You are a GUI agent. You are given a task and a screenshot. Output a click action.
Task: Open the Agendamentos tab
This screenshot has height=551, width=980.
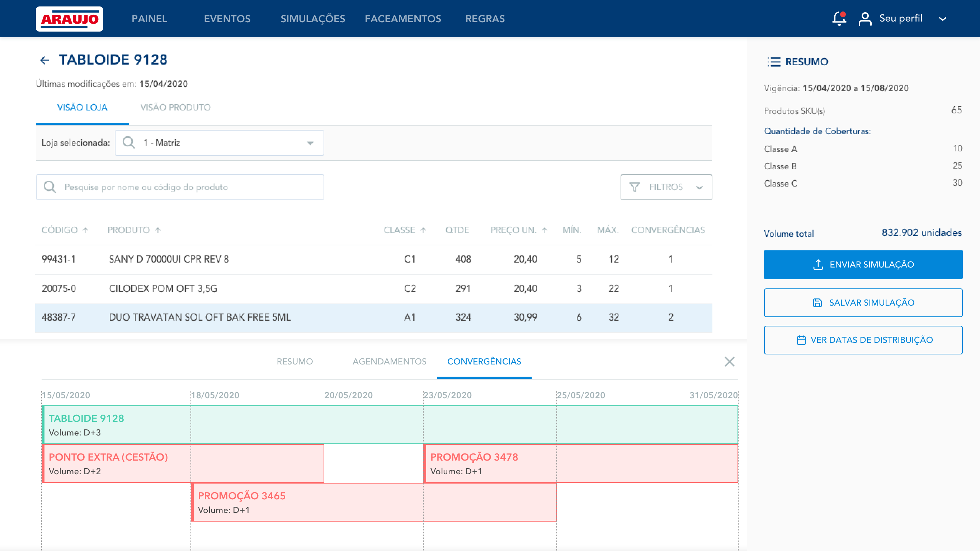[x=389, y=362]
